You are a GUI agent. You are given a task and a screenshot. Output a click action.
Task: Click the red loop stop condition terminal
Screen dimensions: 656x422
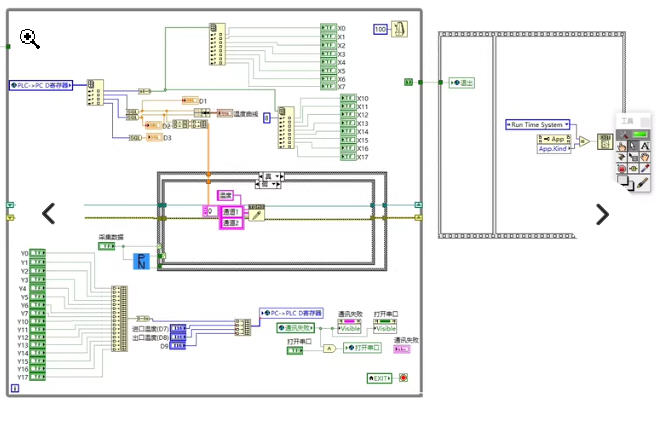[403, 378]
